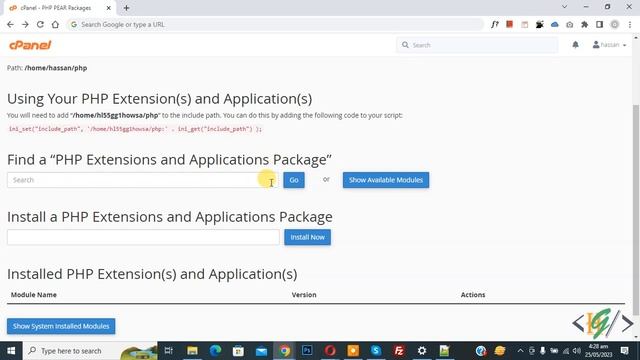The width and height of the screenshot is (640, 360).
Task: Focus the Install package name field
Action: pyautogui.click(x=143, y=237)
